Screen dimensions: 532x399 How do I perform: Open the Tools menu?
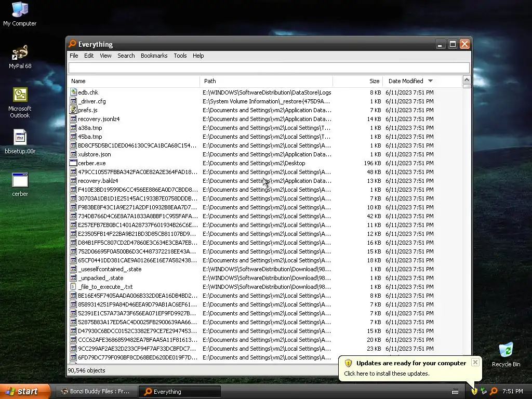click(x=180, y=56)
